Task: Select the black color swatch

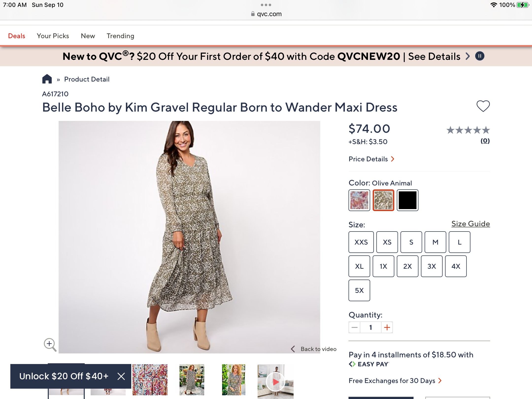Action: point(408,200)
